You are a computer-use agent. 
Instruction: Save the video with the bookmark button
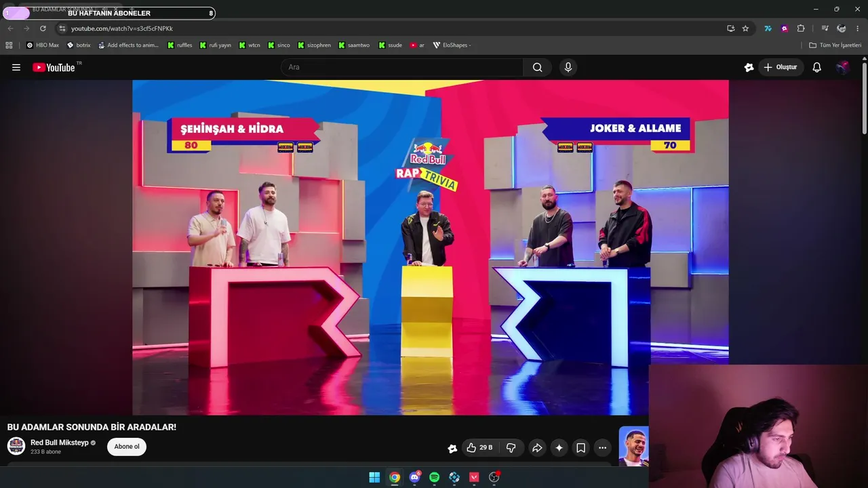pos(580,448)
